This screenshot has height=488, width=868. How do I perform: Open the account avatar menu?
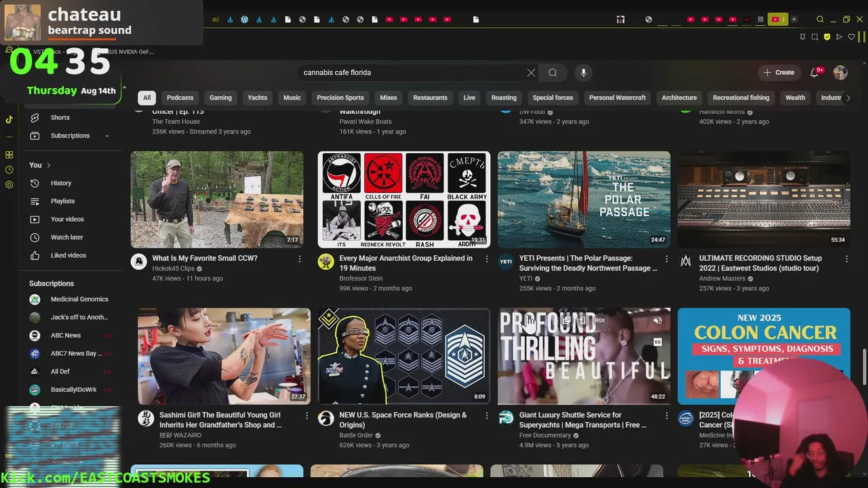coord(840,73)
